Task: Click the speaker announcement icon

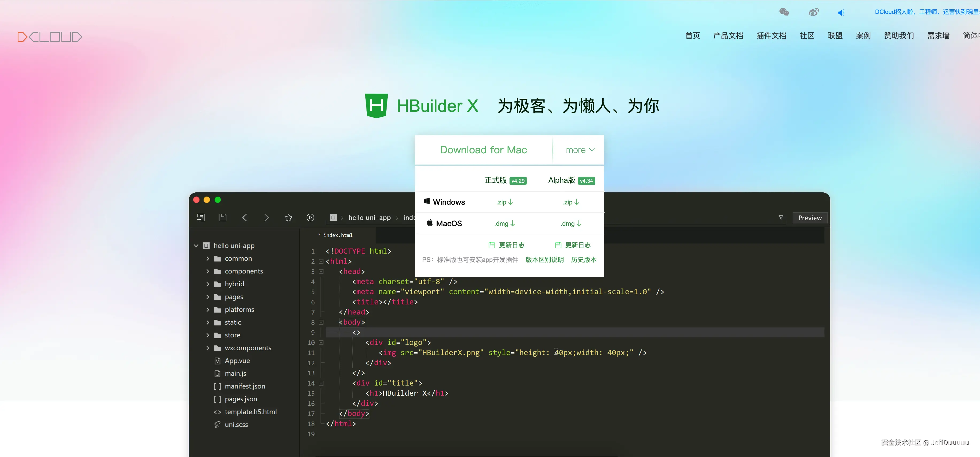Action: pyautogui.click(x=841, y=13)
